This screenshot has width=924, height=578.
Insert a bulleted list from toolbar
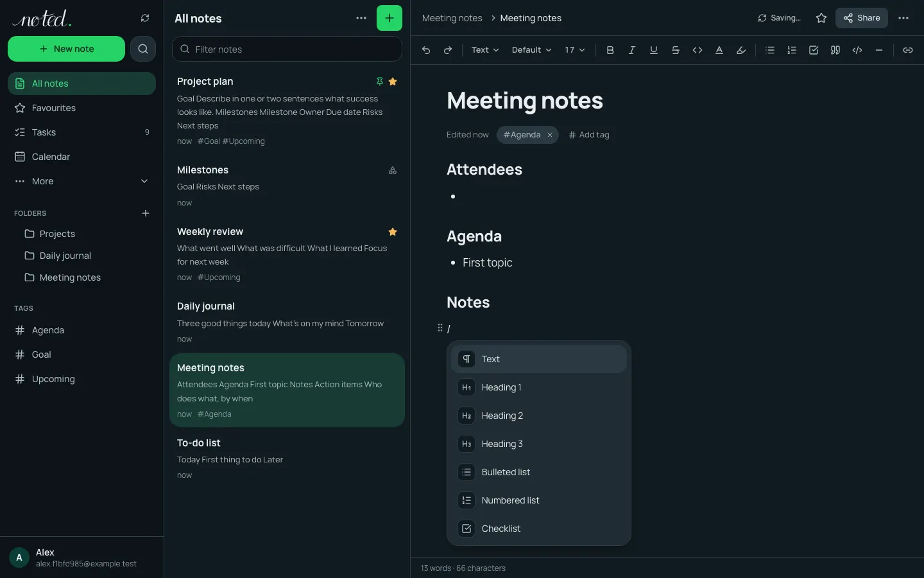click(770, 50)
